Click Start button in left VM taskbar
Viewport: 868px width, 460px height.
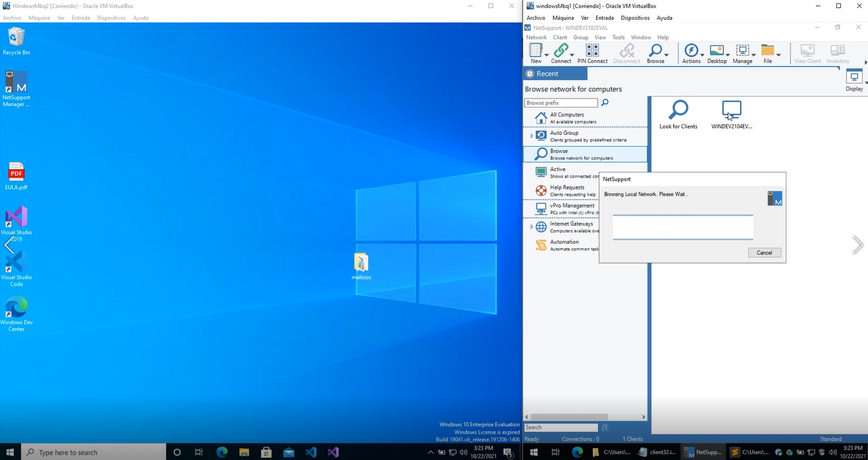[x=11, y=452]
